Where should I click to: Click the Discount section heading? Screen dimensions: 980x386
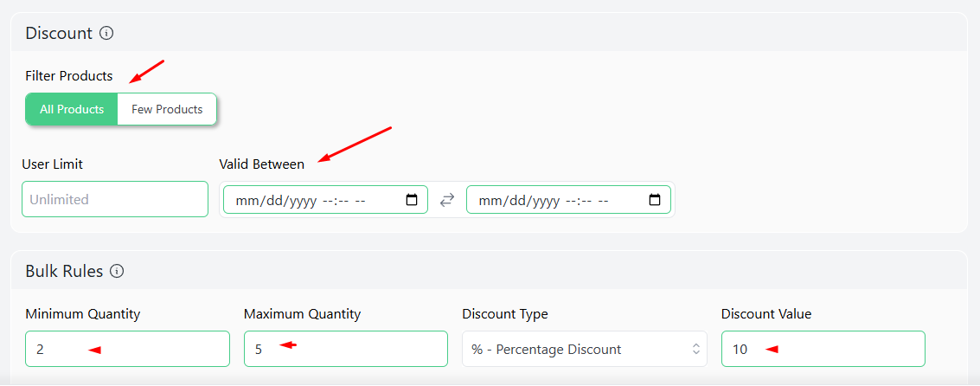pyautogui.click(x=59, y=33)
